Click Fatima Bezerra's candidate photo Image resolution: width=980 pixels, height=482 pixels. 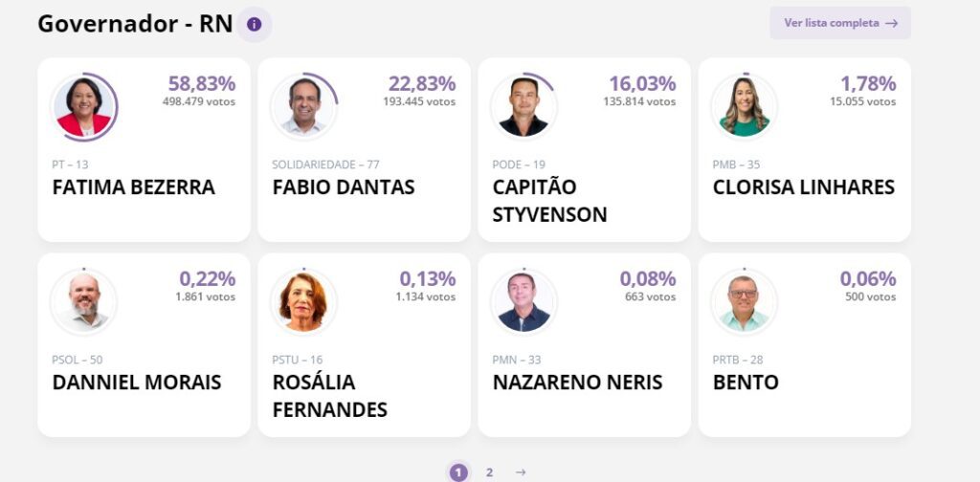click(84, 107)
